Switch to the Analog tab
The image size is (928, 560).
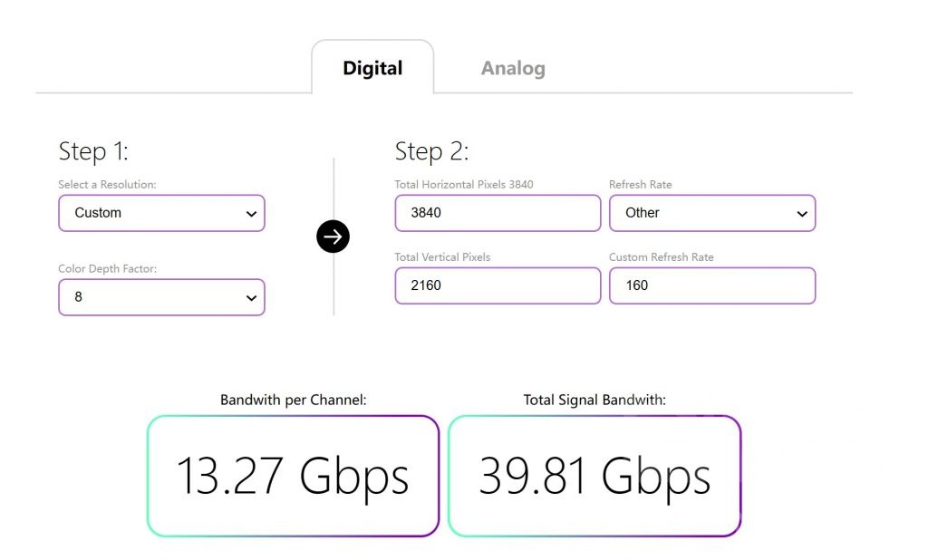click(513, 69)
